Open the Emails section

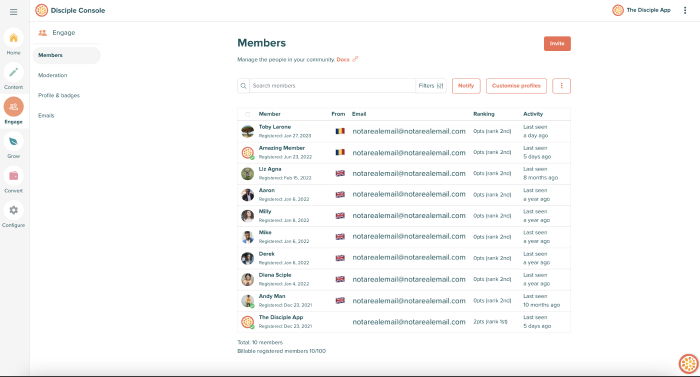46,115
